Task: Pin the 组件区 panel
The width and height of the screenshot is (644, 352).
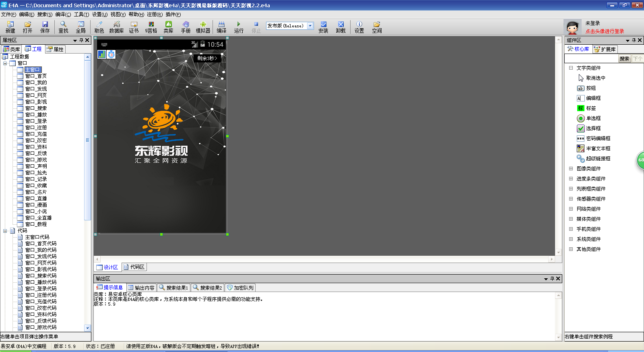Action: (634, 40)
